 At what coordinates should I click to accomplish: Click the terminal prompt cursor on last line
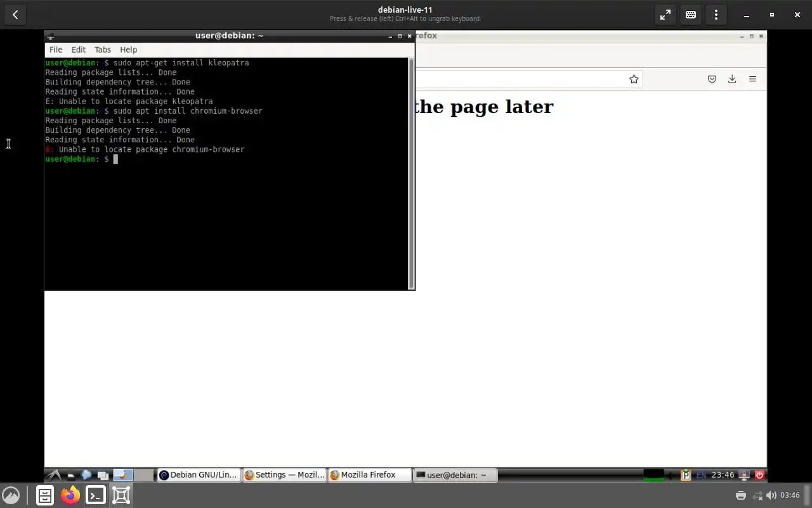click(115, 159)
